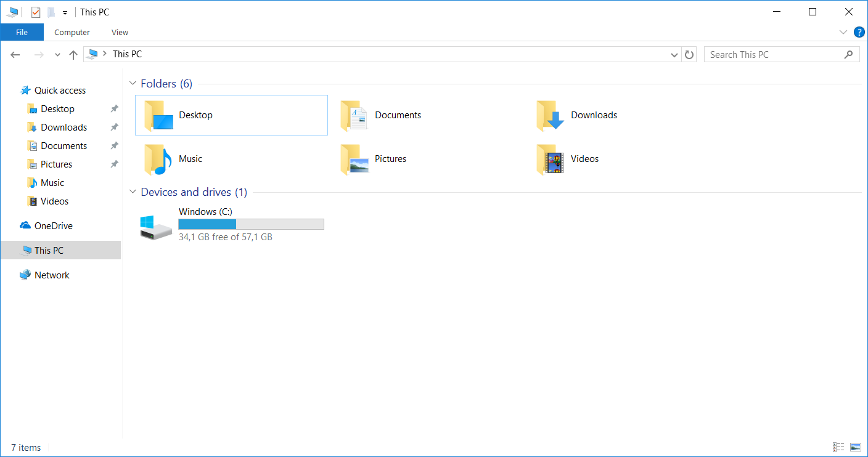Unpin Documents using its pin icon
868x457 pixels.
tap(114, 146)
